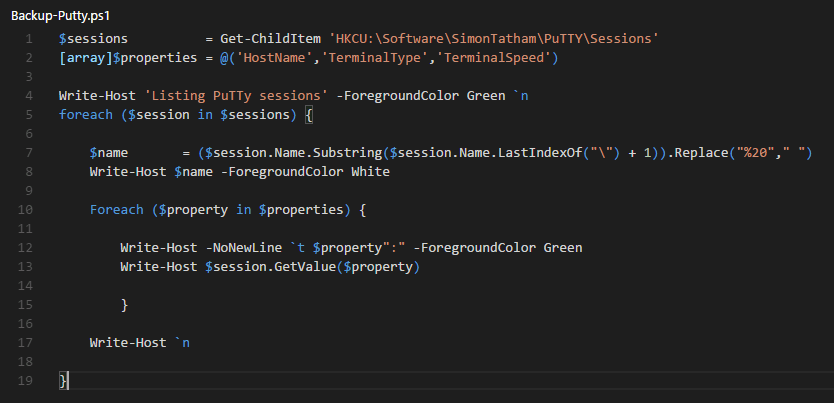Click 'Listing PuTTy sessions' string
This screenshot has height=403, width=834.
[236, 96]
